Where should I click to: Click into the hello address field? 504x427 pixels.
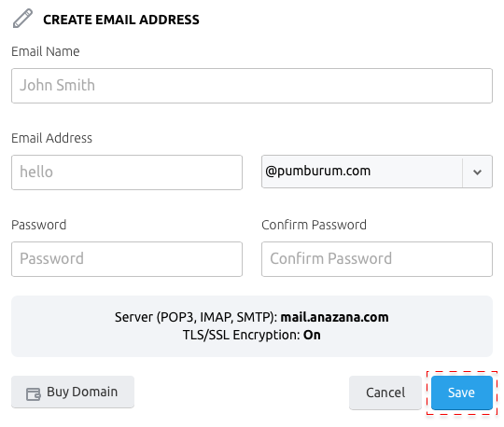click(x=127, y=172)
